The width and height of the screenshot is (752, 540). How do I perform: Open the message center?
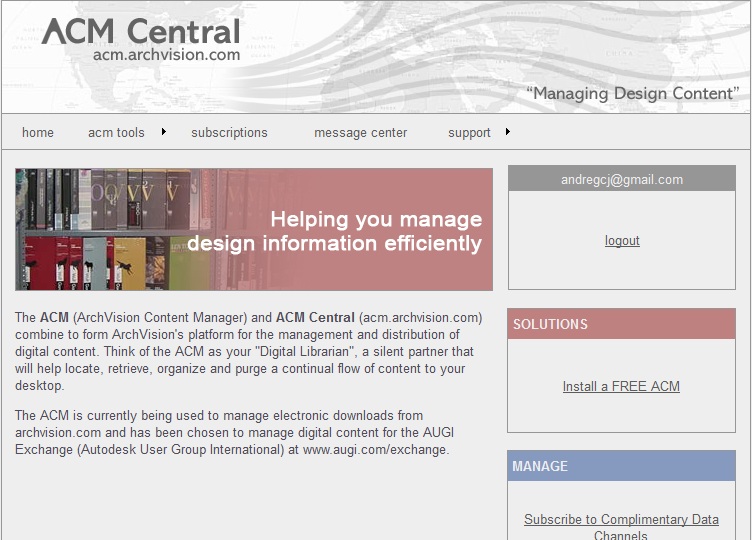(x=361, y=132)
